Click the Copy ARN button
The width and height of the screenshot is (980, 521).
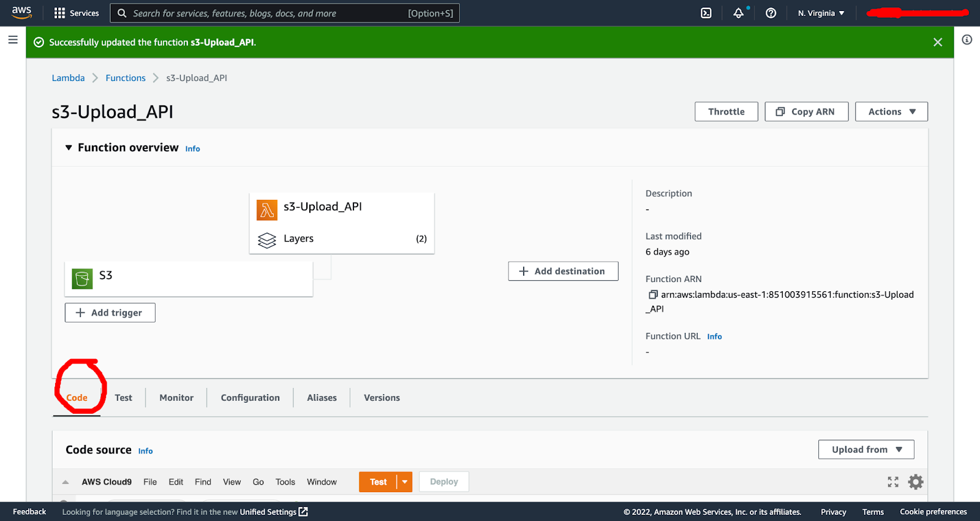click(806, 112)
